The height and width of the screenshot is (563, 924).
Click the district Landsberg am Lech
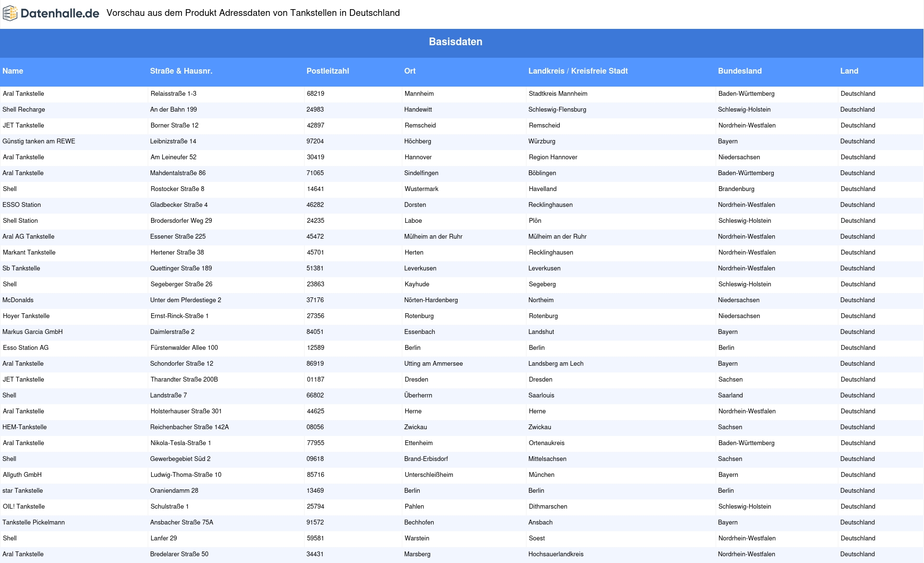[x=556, y=364]
